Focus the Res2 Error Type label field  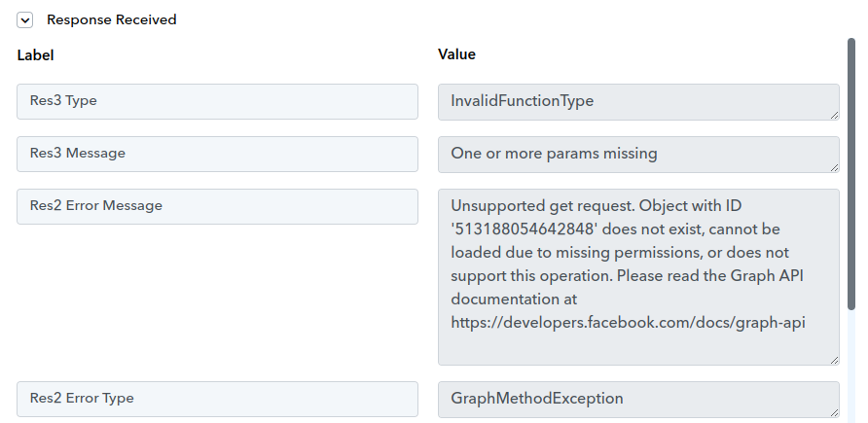[218, 400]
